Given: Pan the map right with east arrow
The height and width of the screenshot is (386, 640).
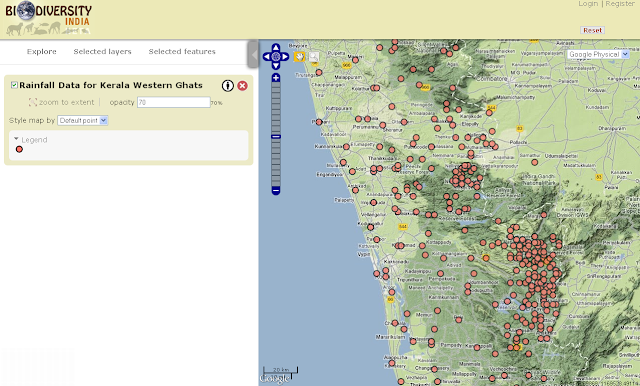Looking at the screenshot, I should click(x=285, y=56).
